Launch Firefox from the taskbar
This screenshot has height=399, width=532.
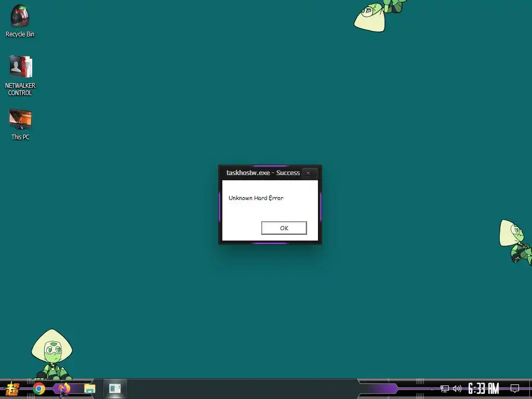64,389
